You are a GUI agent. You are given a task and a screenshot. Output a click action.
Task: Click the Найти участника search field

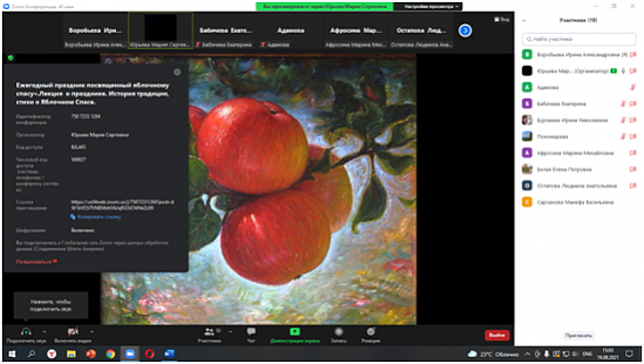[579, 39]
